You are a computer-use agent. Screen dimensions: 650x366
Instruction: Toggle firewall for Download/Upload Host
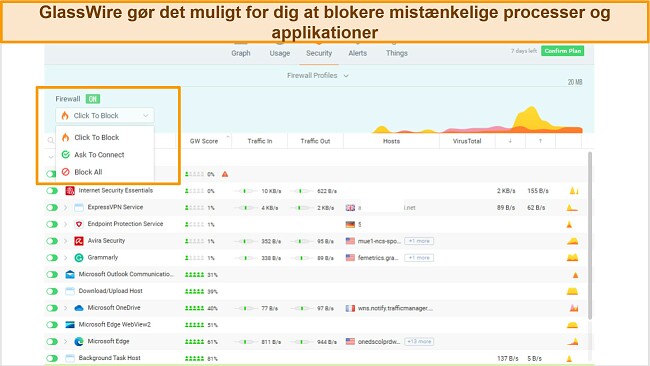point(52,291)
